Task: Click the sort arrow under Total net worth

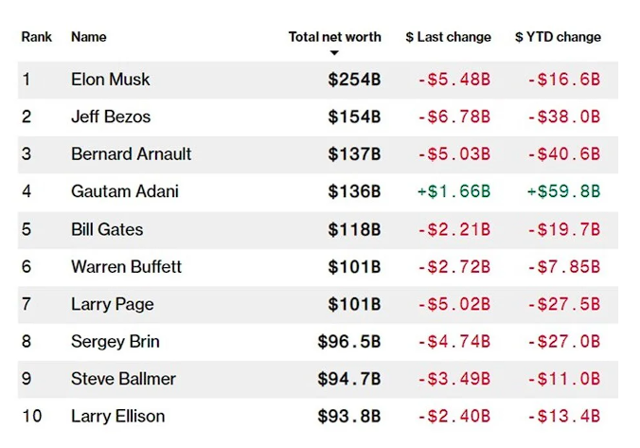Action: (x=335, y=53)
